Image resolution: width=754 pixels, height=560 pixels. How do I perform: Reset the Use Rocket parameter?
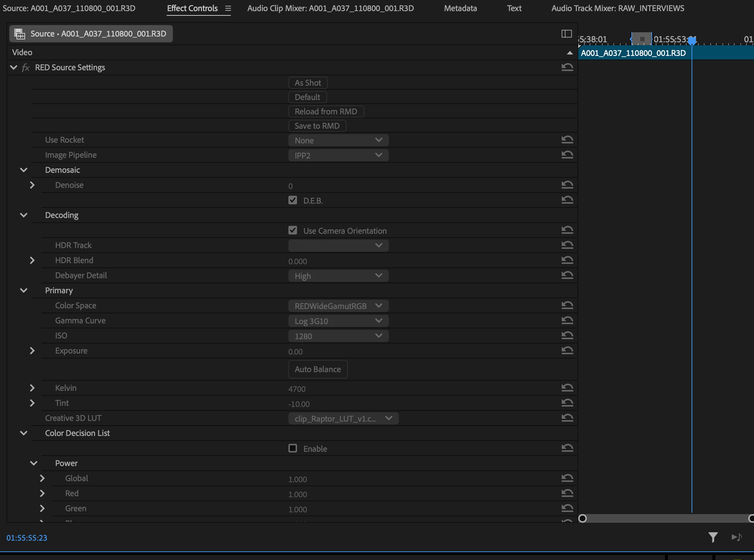pos(567,139)
